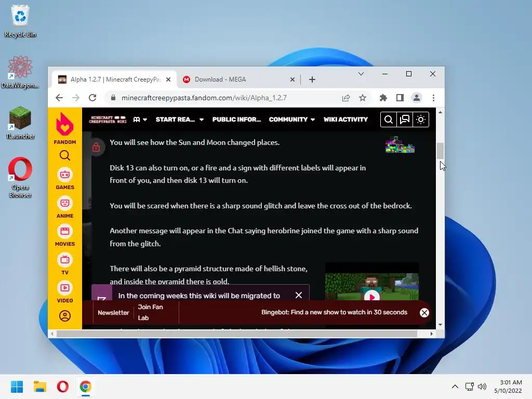Open the network status tray icon

[x=469, y=387]
